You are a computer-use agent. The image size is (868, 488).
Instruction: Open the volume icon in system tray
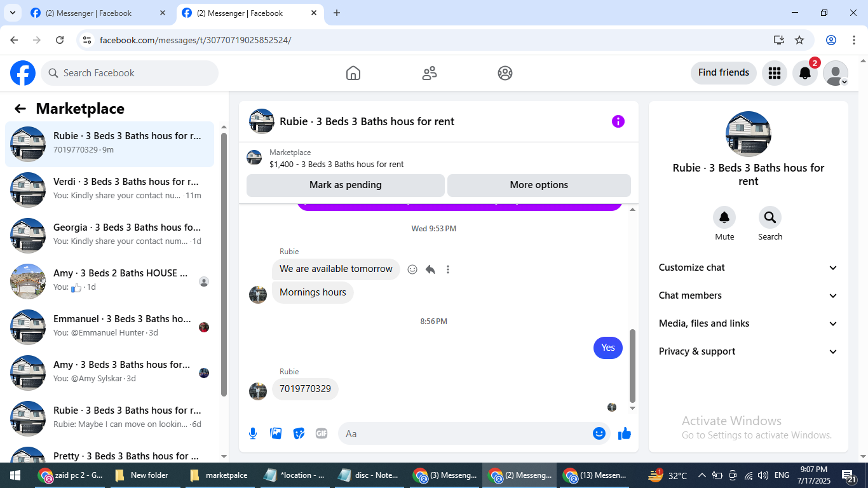pos(763,475)
